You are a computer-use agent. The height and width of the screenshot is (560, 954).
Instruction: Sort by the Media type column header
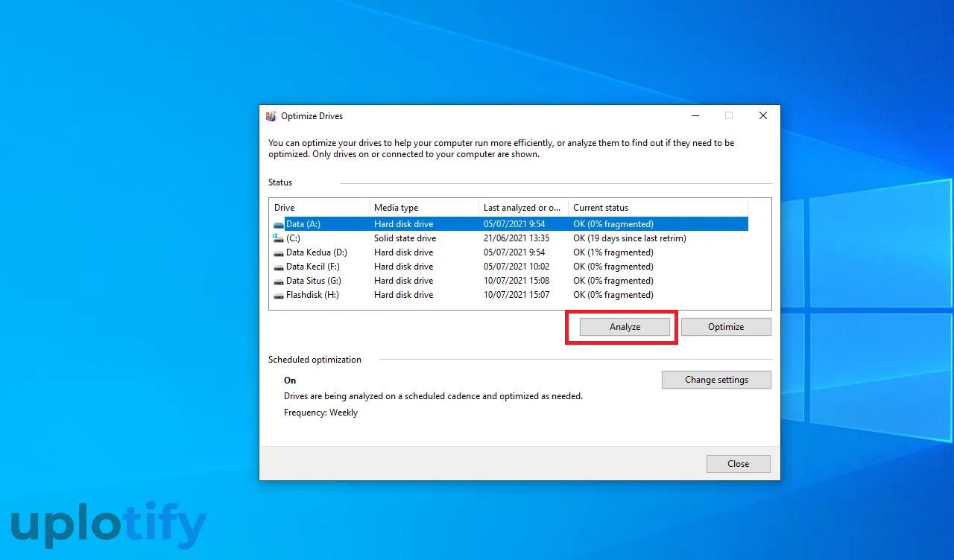click(424, 208)
